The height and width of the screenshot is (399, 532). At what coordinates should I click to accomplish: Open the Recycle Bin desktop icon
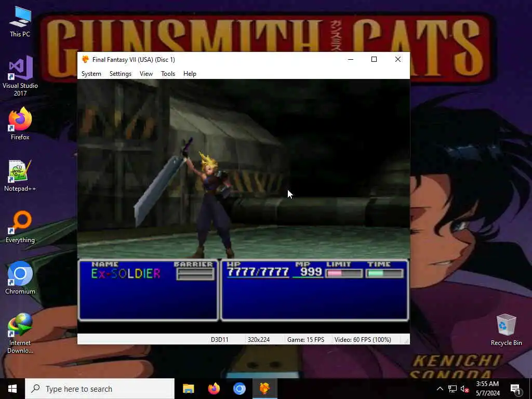click(506, 330)
